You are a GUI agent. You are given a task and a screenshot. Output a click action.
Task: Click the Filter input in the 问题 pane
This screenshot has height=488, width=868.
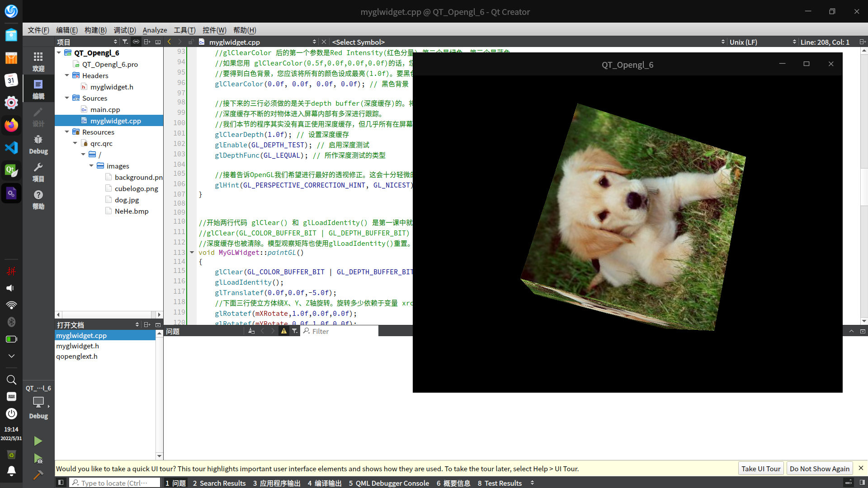click(339, 331)
